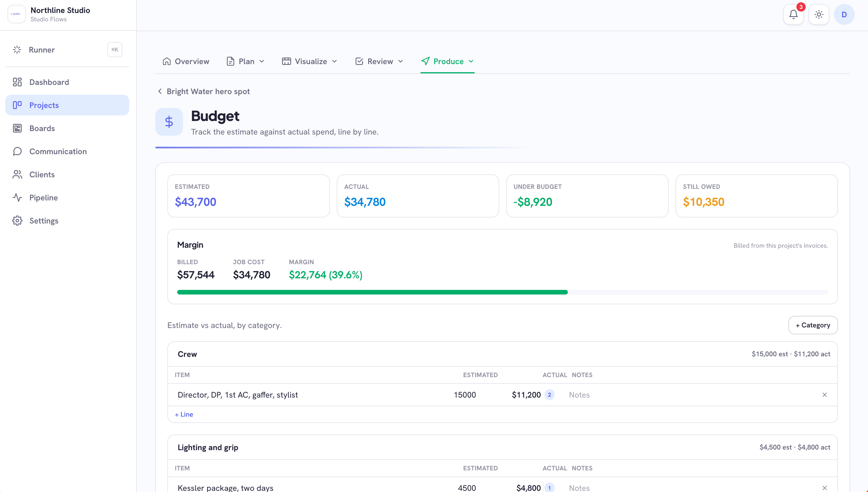Remove the Director, DP line with X
The width and height of the screenshot is (868, 492).
click(824, 395)
